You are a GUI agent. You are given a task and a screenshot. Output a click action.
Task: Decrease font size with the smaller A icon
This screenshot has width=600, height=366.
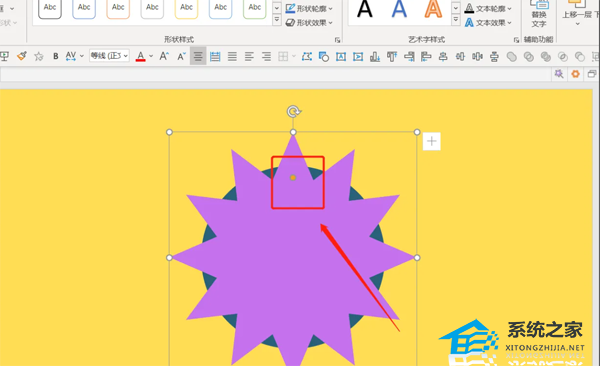pos(181,57)
